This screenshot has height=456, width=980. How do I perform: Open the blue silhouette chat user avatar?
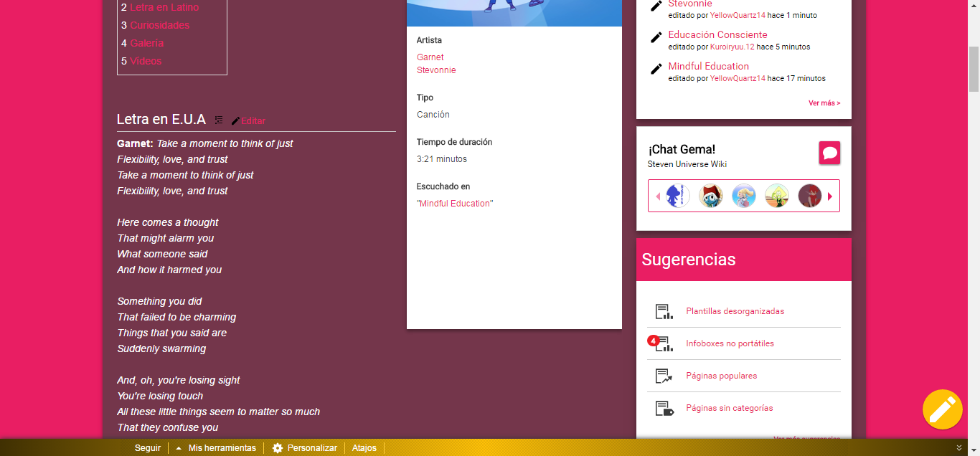coord(678,196)
